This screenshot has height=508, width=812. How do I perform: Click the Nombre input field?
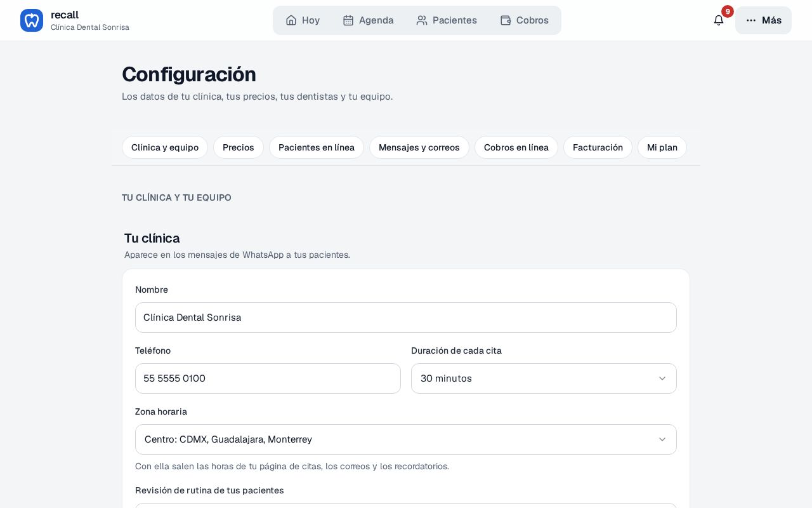tap(406, 317)
